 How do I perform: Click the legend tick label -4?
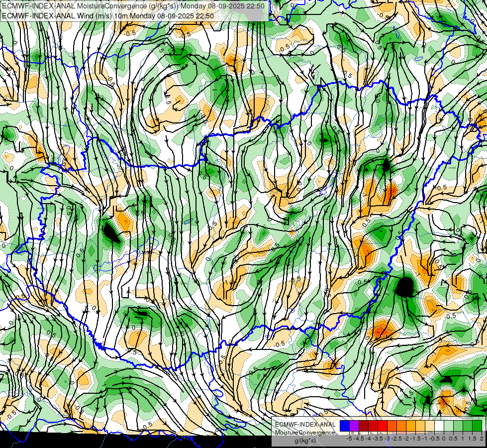[368, 439]
